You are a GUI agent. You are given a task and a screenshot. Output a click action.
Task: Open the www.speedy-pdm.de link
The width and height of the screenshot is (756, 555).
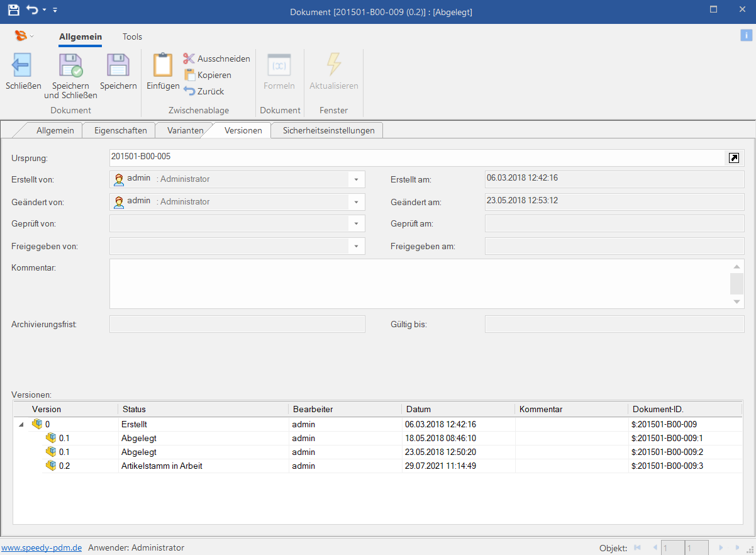click(x=42, y=547)
